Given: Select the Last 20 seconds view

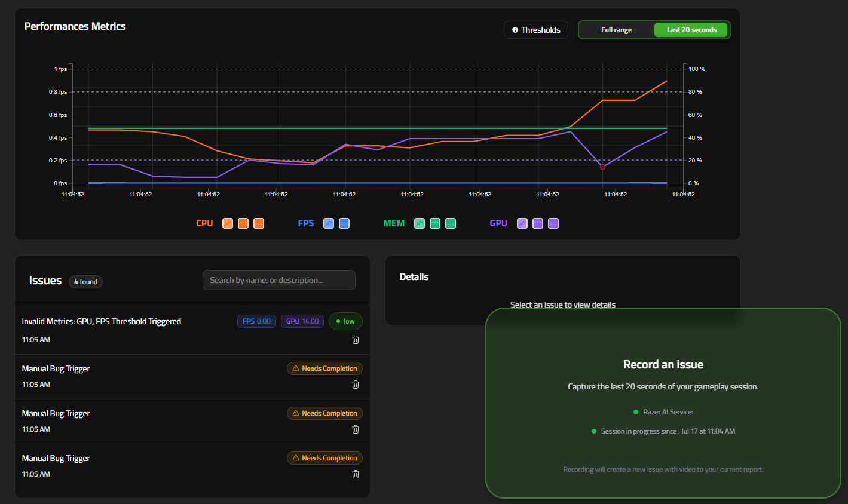Looking at the screenshot, I should coord(691,30).
